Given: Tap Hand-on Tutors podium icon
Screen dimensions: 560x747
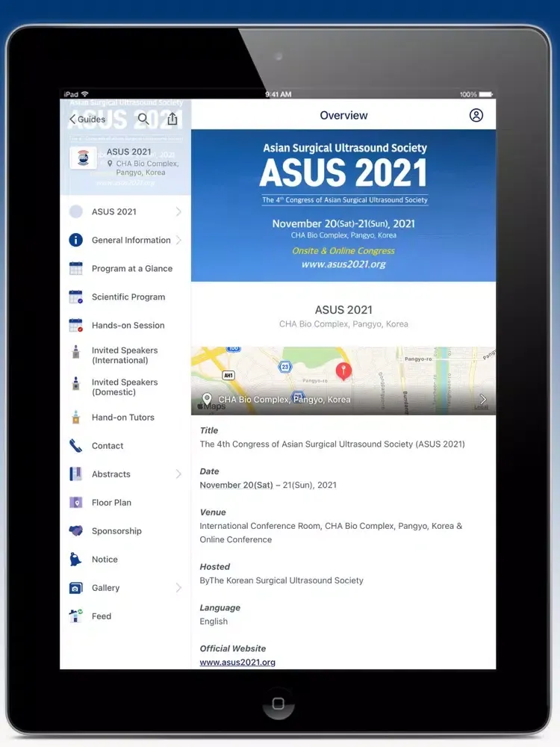Looking at the screenshot, I should point(76,418).
